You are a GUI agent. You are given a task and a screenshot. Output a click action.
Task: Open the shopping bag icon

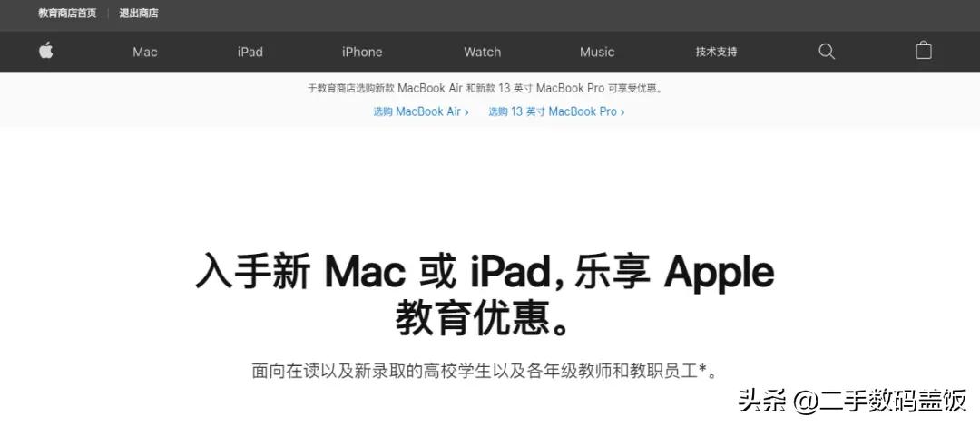(923, 51)
